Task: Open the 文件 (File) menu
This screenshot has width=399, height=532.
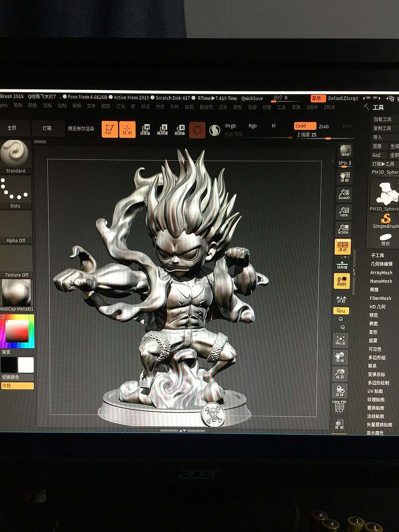Action: pos(91,106)
